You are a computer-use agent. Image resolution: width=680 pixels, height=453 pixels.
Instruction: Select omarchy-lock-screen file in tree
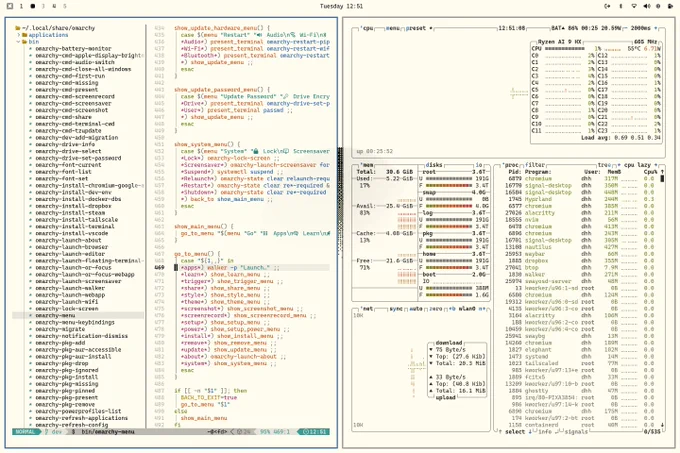click(67, 310)
